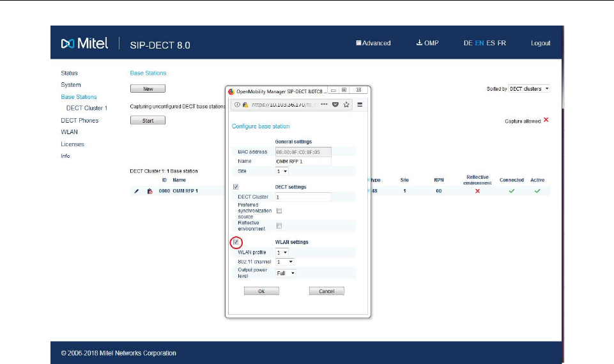
Task: Click the New base station button
Action: click(148, 89)
